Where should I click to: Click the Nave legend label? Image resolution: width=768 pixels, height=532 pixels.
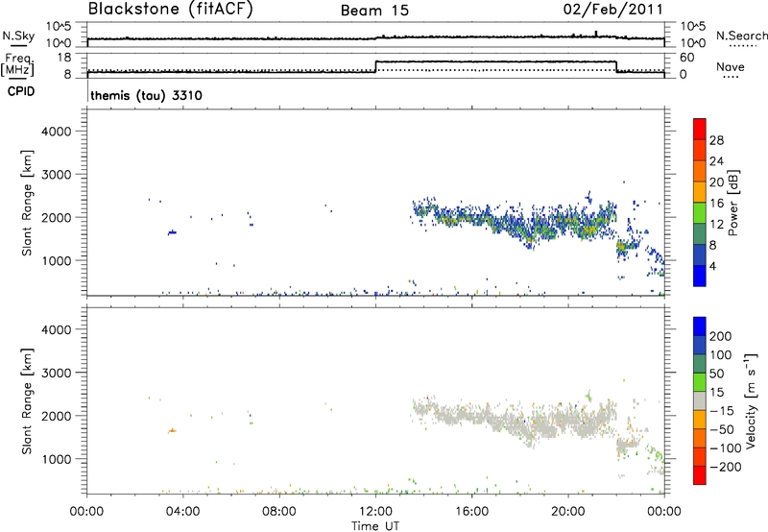[x=730, y=67]
